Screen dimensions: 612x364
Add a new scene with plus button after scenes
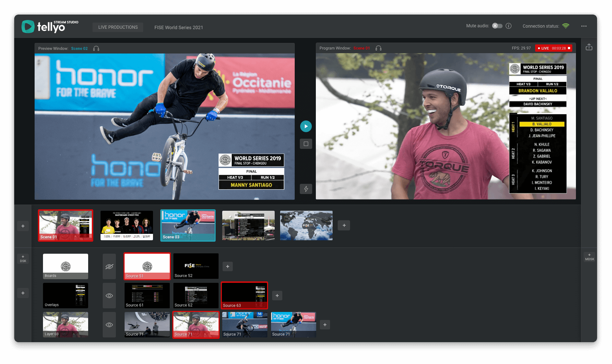344,225
